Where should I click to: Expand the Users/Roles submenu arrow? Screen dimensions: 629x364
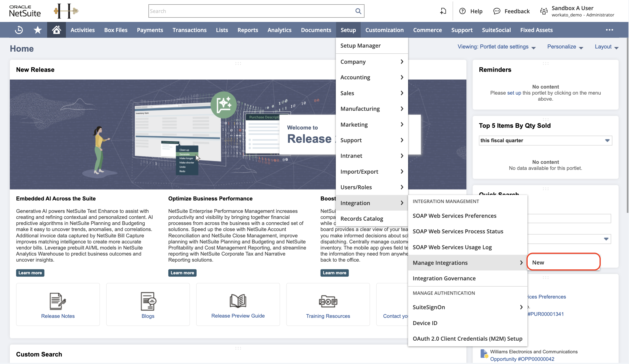tap(401, 187)
